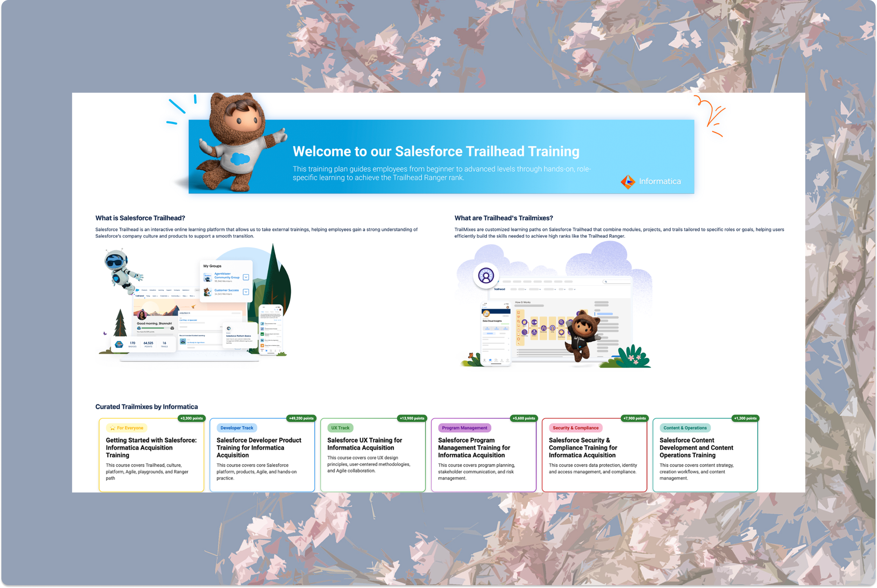Open the Getting Started with Salesforce course card
The width and height of the screenshot is (877, 588).
[x=151, y=455]
